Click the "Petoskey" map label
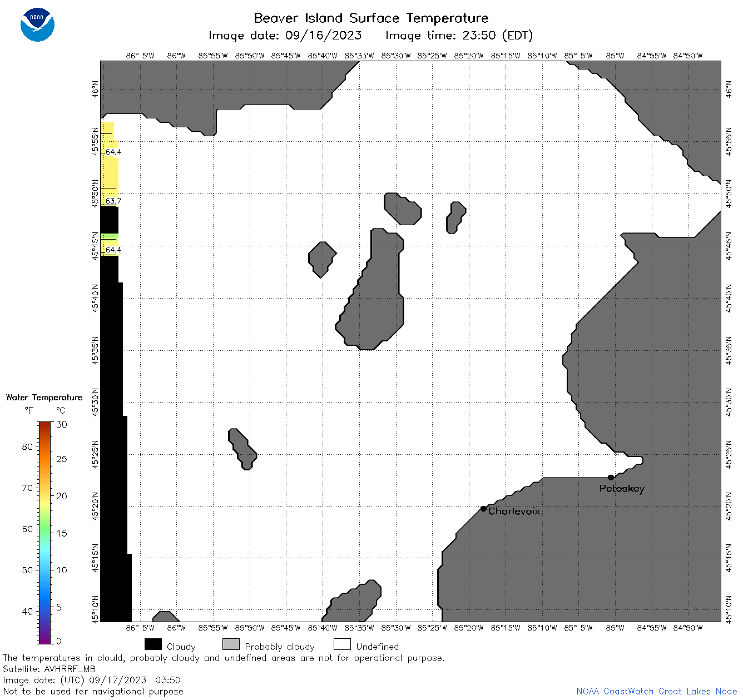Image resolution: width=743 pixels, height=700 pixels. click(x=622, y=489)
